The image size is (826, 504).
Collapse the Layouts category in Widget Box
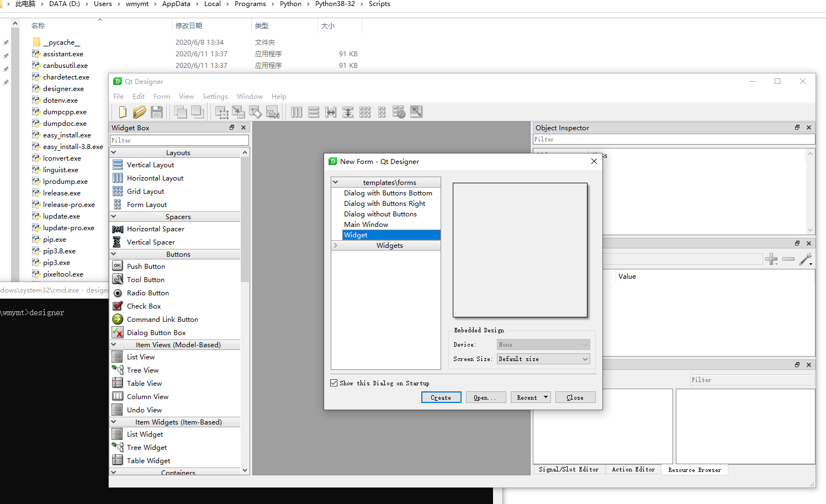coord(114,152)
